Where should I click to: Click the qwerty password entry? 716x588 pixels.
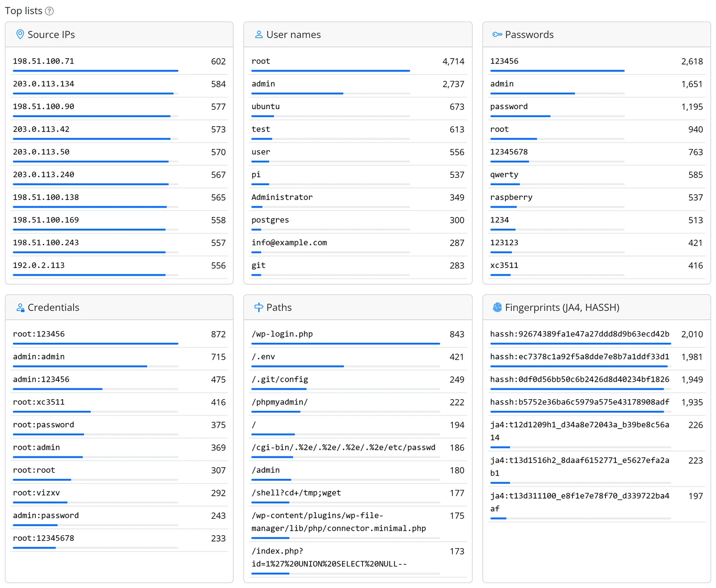pyautogui.click(x=504, y=175)
